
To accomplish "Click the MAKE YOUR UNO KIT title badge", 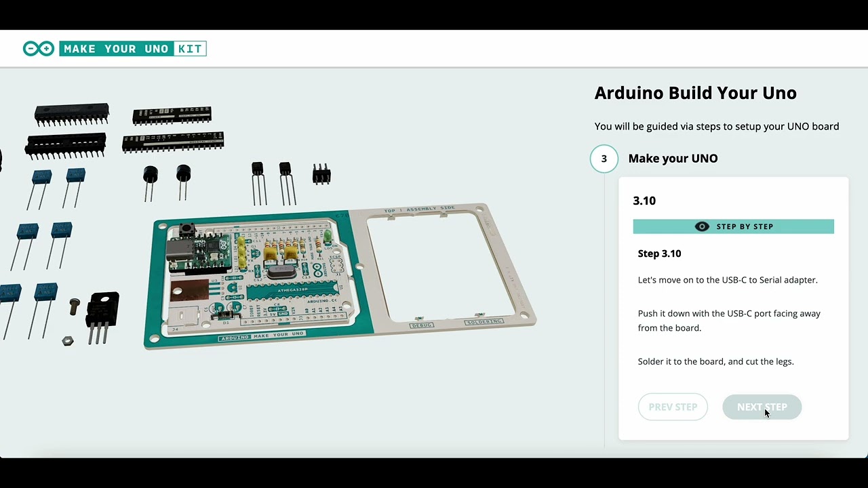I will [133, 49].
